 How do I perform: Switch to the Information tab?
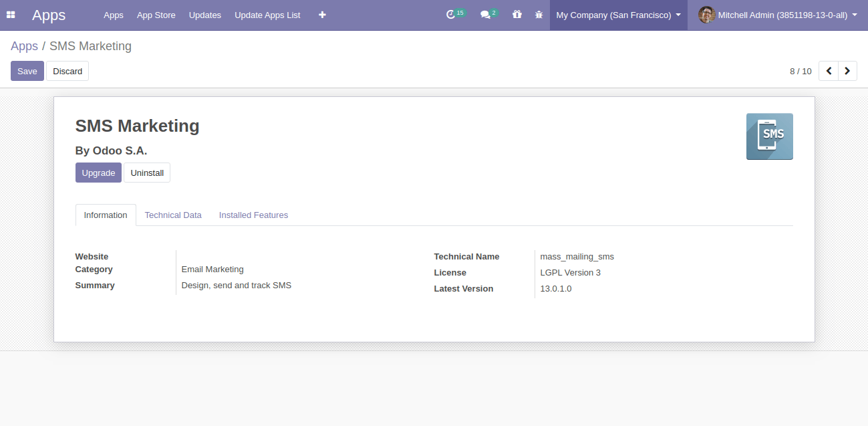tap(106, 215)
